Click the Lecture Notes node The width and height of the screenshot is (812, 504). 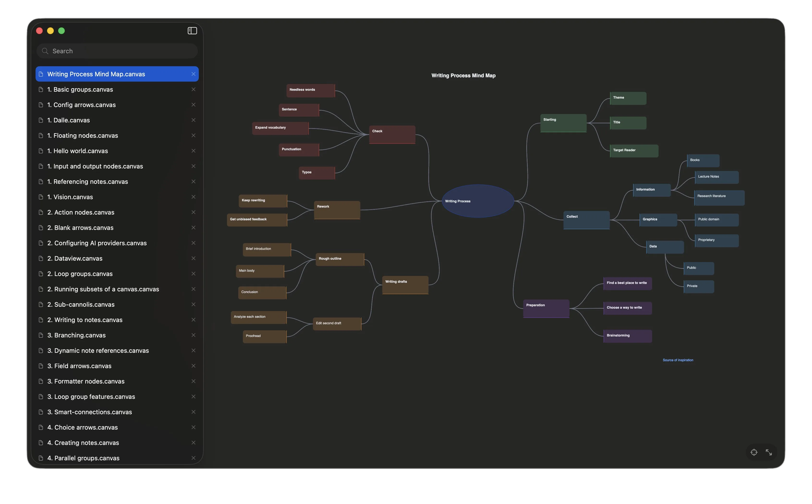[x=717, y=177]
